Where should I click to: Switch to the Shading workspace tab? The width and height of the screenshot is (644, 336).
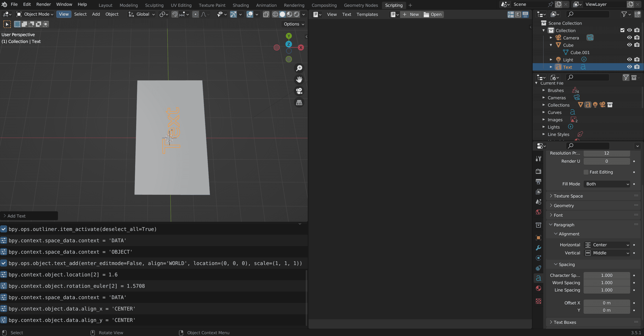point(240,5)
